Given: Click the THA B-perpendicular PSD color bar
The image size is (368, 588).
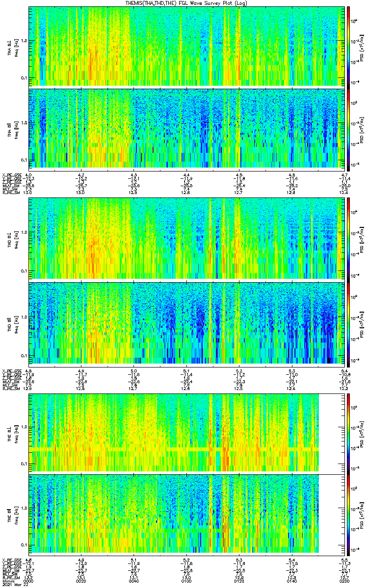Looking at the screenshot, I should tap(348, 47).
